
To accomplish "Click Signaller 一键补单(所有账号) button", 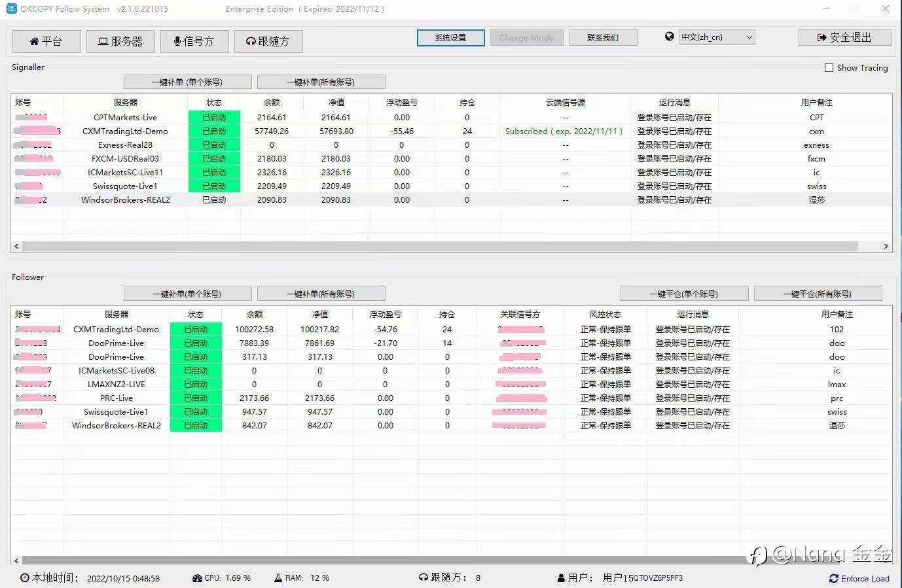I will pyautogui.click(x=321, y=82).
